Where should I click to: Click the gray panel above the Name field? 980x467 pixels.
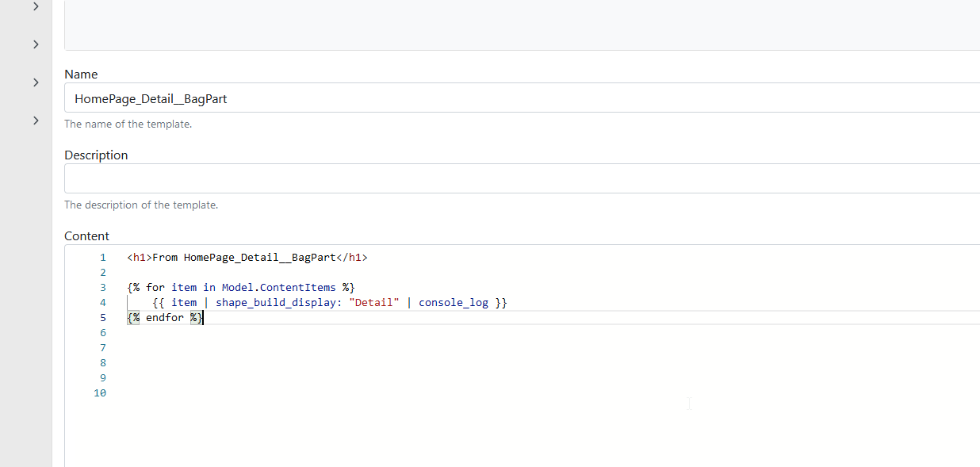tap(522, 25)
